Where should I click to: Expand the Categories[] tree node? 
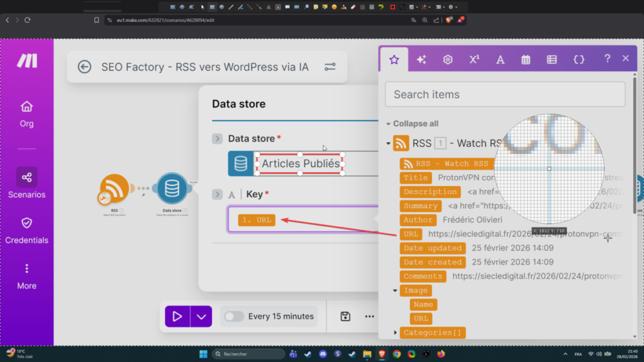click(395, 332)
